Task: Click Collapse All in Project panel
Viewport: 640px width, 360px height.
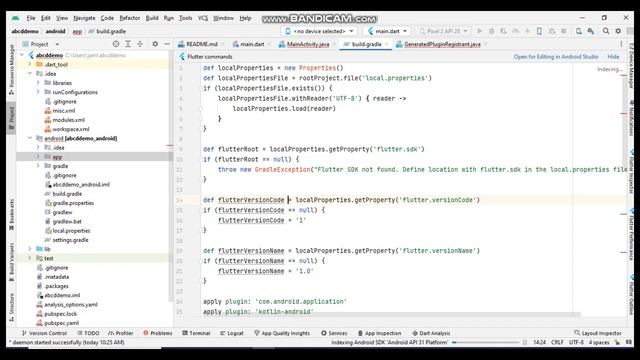Action: point(140,44)
